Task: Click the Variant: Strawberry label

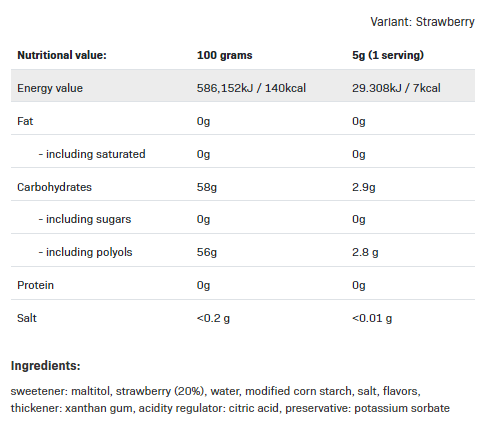Action: [x=422, y=22]
